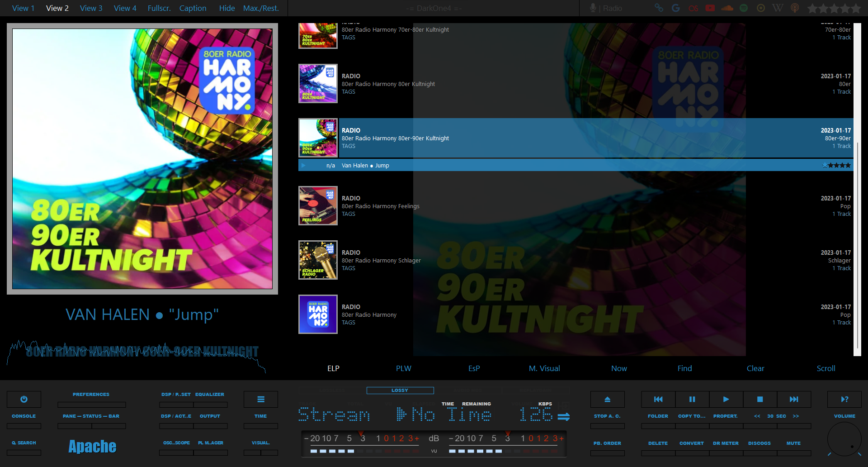Open the Console

[24, 416]
